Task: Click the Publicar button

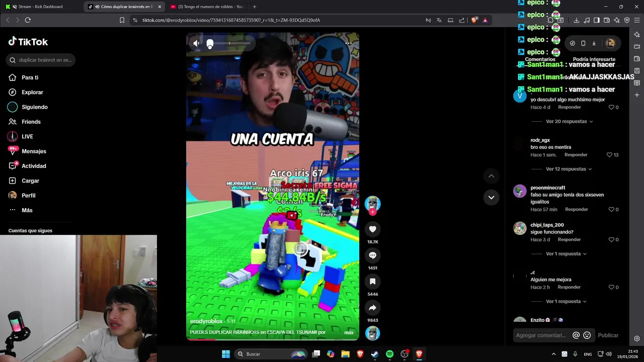Action: (608, 335)
